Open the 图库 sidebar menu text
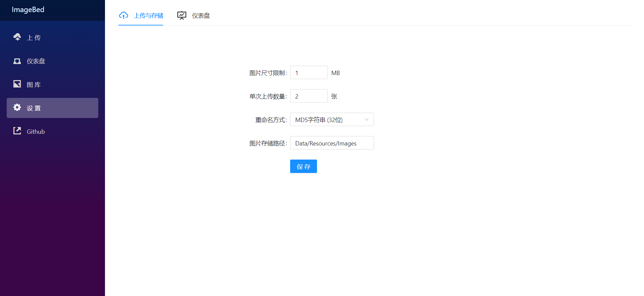The image size is (644, 296). [34, 85]
